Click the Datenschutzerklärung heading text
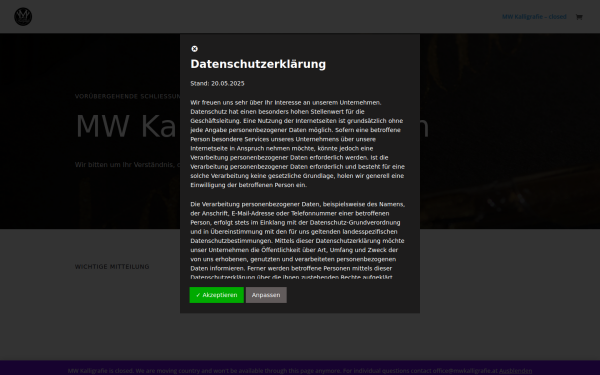This screenshot has width=600, height=375. click(x=258, y=64)
